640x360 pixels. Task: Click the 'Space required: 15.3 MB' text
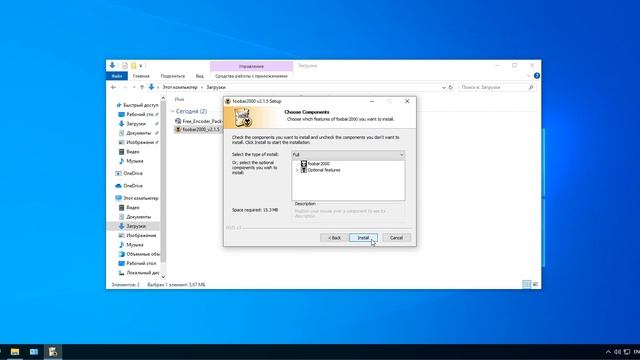[255, 210]
